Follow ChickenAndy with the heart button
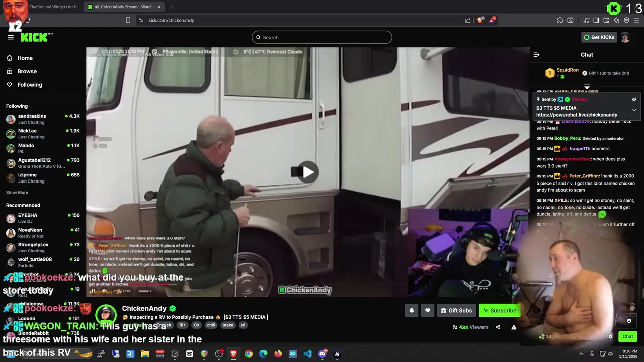 pos(428,311)
